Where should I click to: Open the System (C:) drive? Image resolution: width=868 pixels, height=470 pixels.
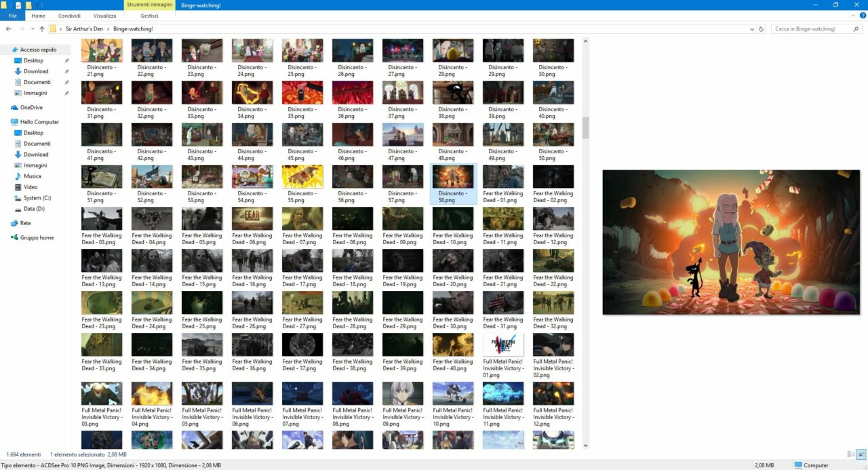(x=37, y=198)
